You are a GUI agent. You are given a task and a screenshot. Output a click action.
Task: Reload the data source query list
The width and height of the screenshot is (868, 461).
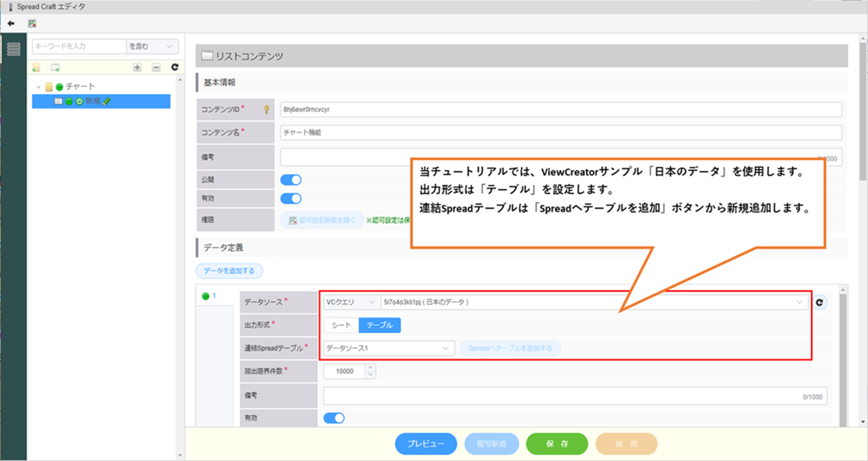click(820, 302)
